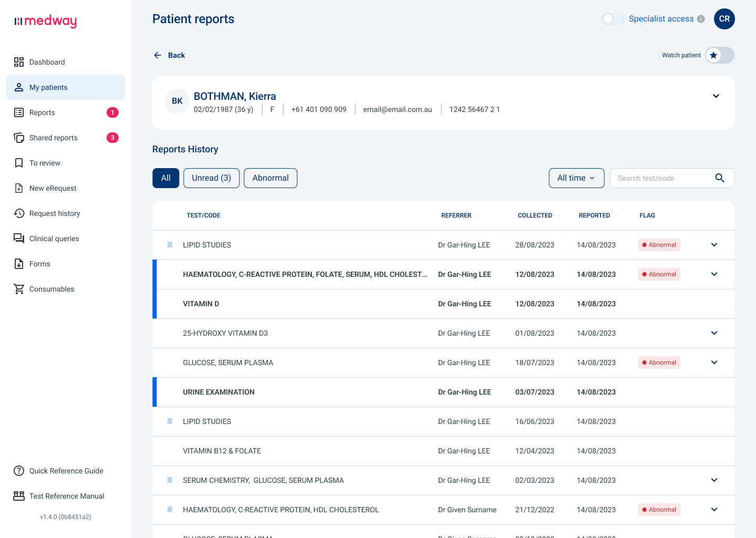Image resolution: width=756 pixels, height=538 pixels.
Task: Click bookmark on SERUM CHEMISTRY row
Action: coord(170,480)
